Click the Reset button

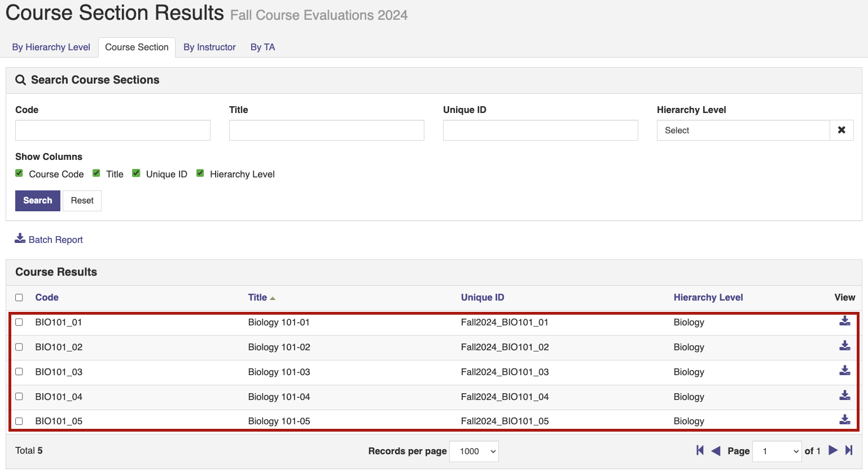tap(82, 201)
